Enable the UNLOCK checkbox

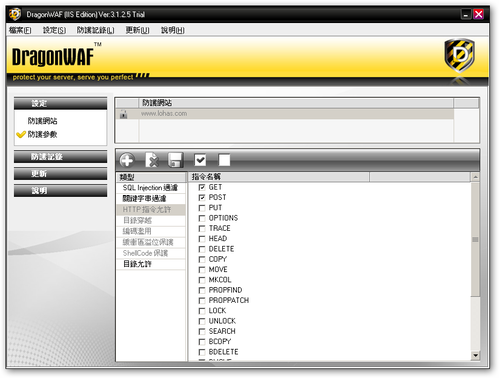pyautogui.click(x=202, y=322)
